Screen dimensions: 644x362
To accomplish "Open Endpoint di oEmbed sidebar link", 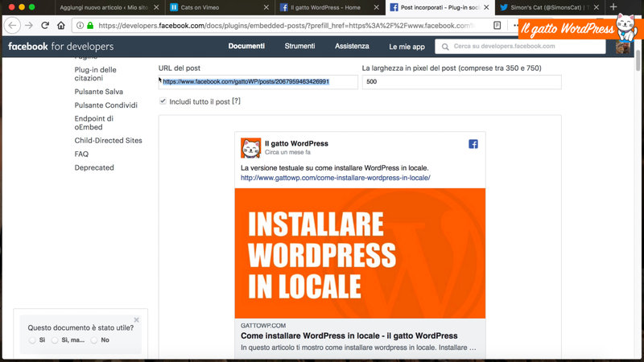I will pyautogui.click(x=93, y=123).
